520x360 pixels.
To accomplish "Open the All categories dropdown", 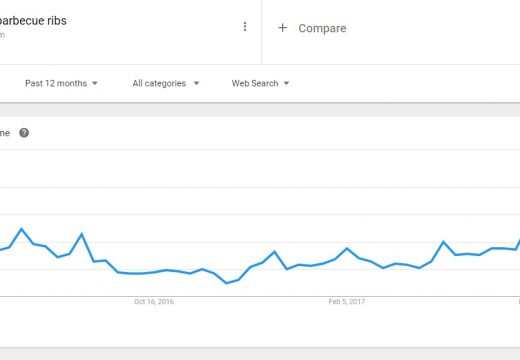I will click(x=166, y=83).
